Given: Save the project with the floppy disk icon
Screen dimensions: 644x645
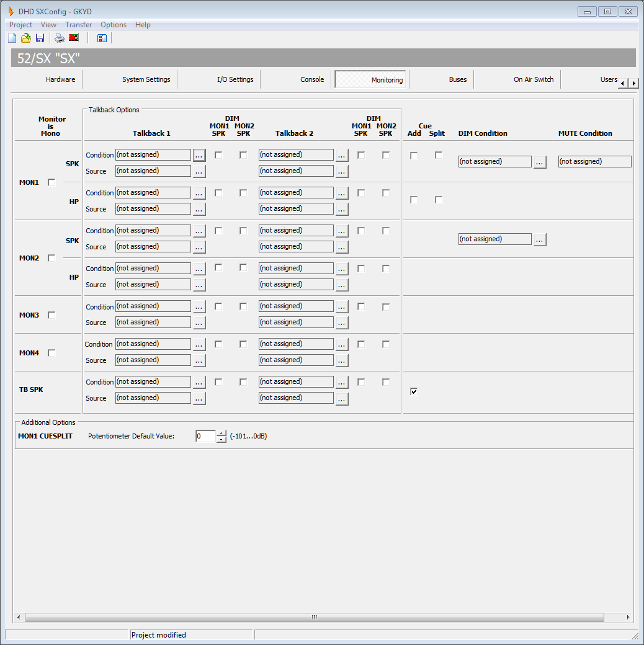Looking at the screenshot, I should point(40,38).
